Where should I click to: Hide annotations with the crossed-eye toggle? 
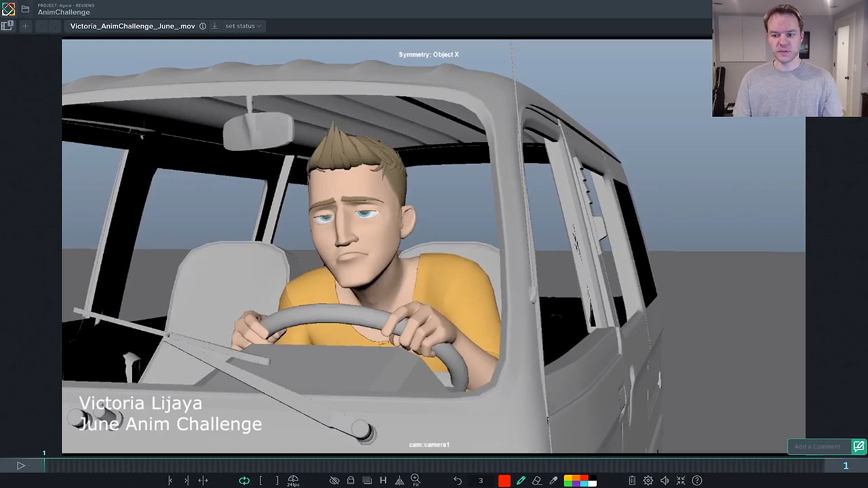[x=334, y=480]
